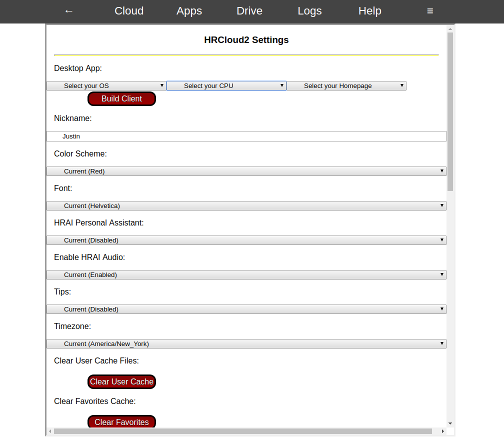Open the Select your Homepage dropdown
This screenshot has height=438, width=504.
[346, 85]
